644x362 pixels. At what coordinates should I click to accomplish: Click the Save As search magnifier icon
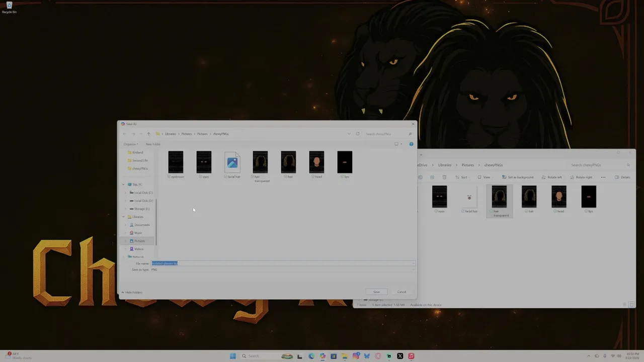tap(410, 134)
